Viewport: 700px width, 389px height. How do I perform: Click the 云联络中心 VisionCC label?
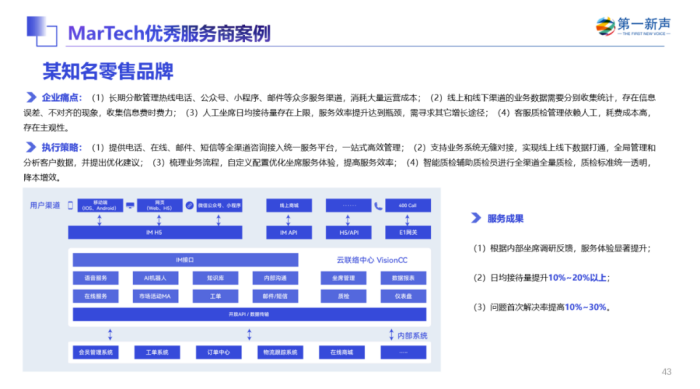coord(372,260)
